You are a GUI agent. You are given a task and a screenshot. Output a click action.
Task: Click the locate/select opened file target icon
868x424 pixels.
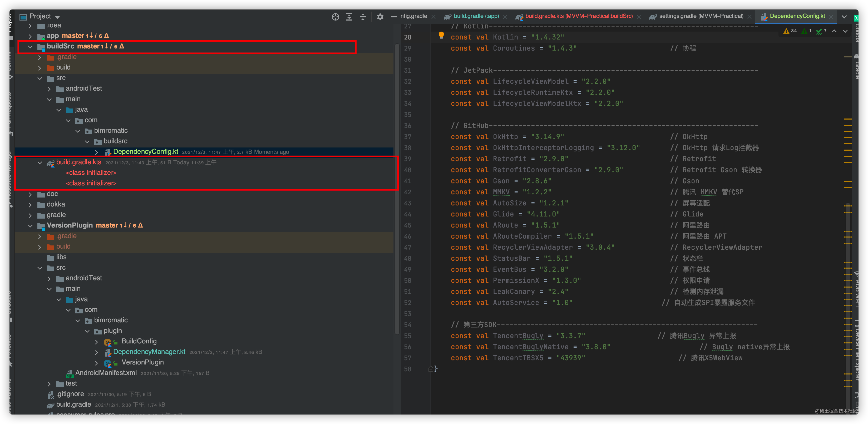(x=335, y=17)
